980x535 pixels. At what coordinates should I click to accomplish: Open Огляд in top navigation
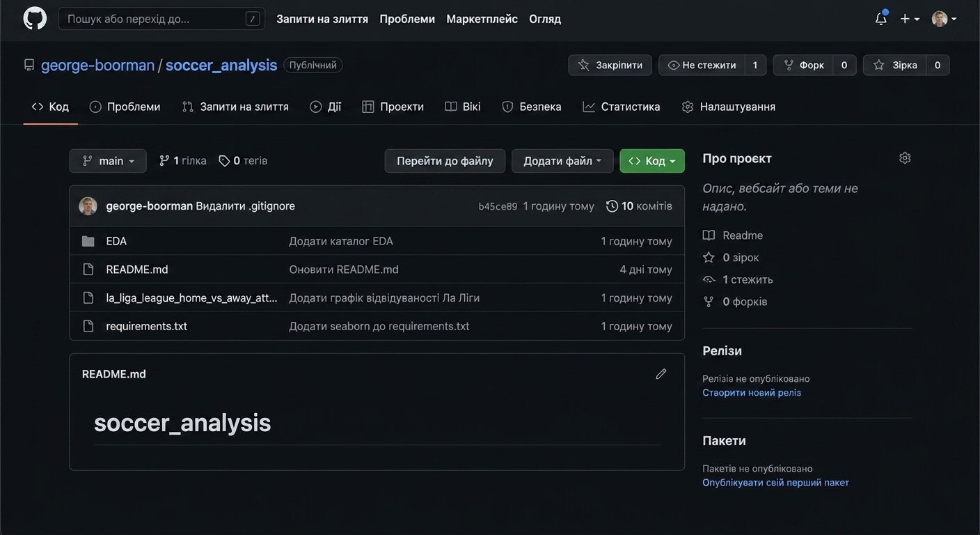pos(545,19)
